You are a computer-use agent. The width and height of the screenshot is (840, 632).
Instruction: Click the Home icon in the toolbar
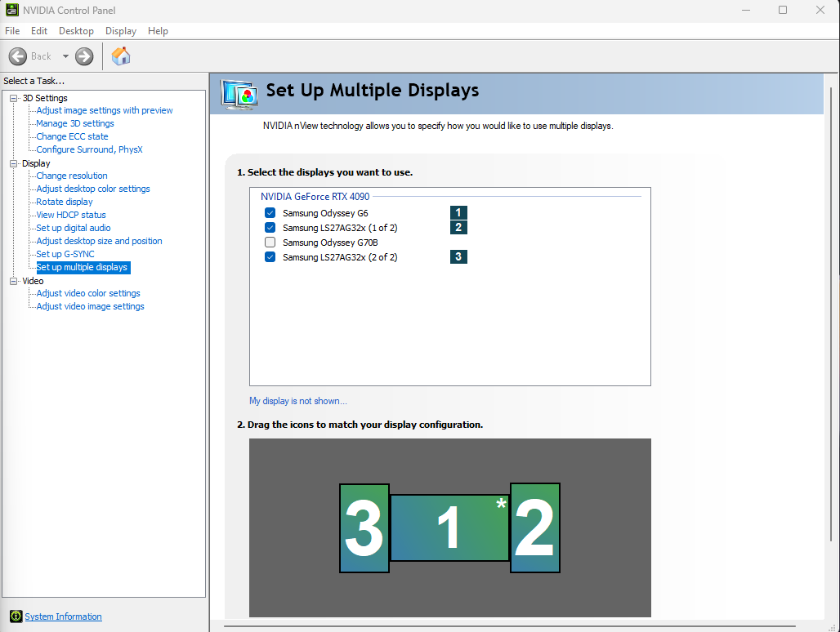point(121,56)
